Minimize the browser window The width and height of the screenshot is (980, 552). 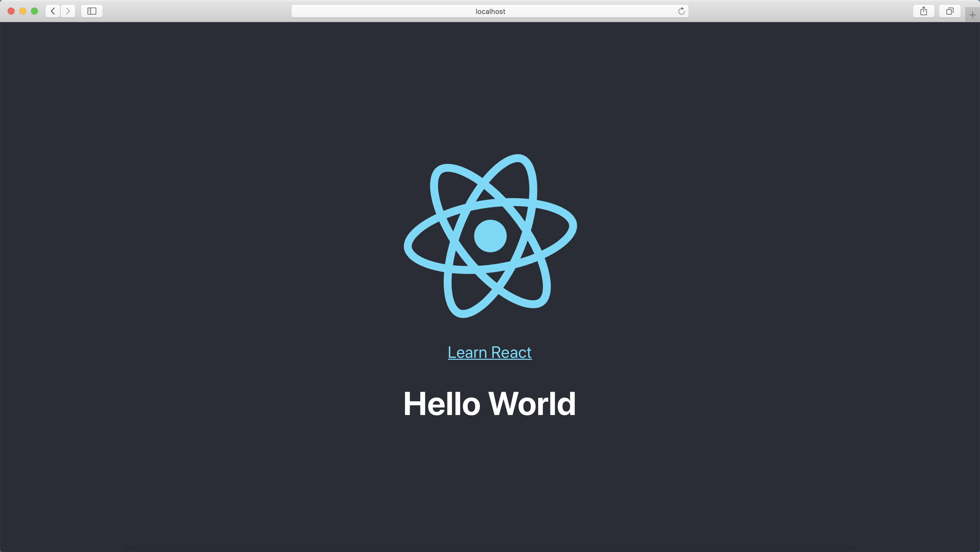[23, 11]
